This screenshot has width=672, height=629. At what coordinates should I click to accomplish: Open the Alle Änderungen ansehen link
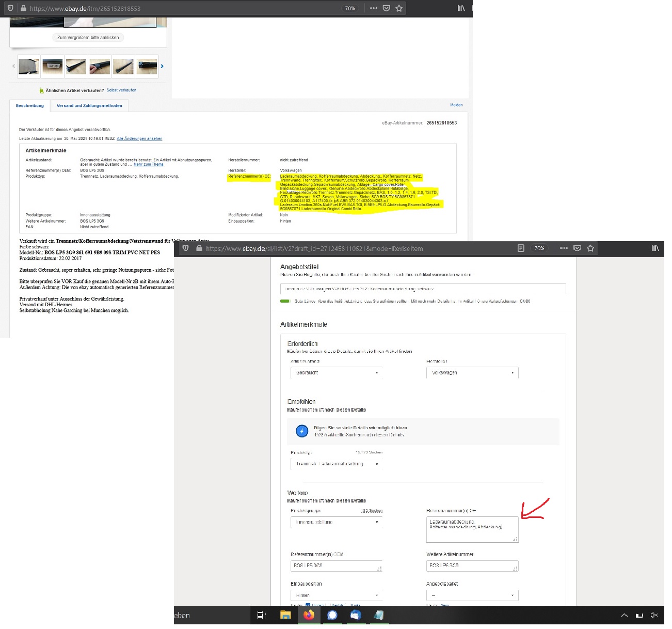pos(139,139)
